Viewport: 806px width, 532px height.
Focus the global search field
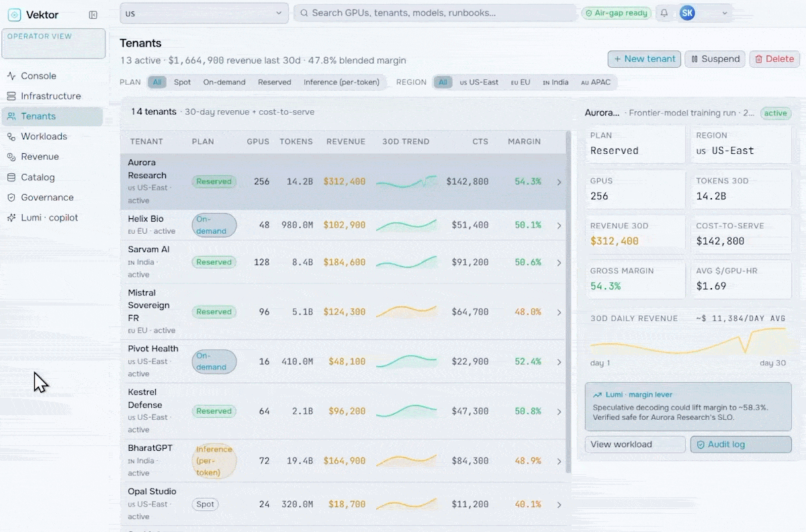coord(435,13)
